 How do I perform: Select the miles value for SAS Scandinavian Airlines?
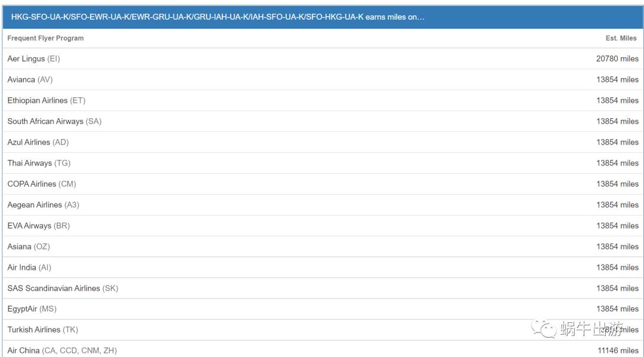[617, 288]
